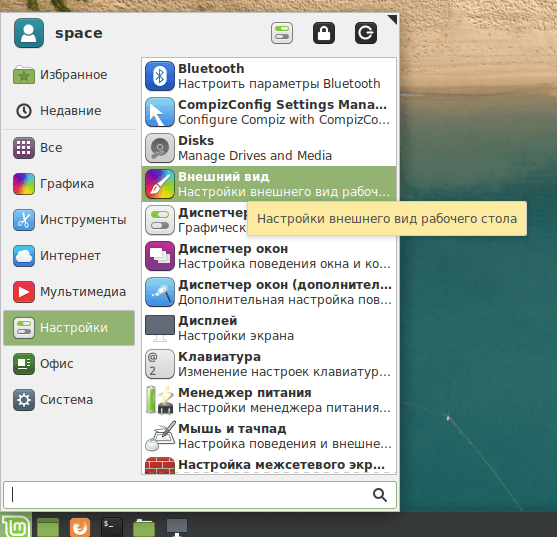The width and height of the screenshot is (557, 537).
Task: Launch CompizConfig Settings Manager icon
Action: pos(160,112)
